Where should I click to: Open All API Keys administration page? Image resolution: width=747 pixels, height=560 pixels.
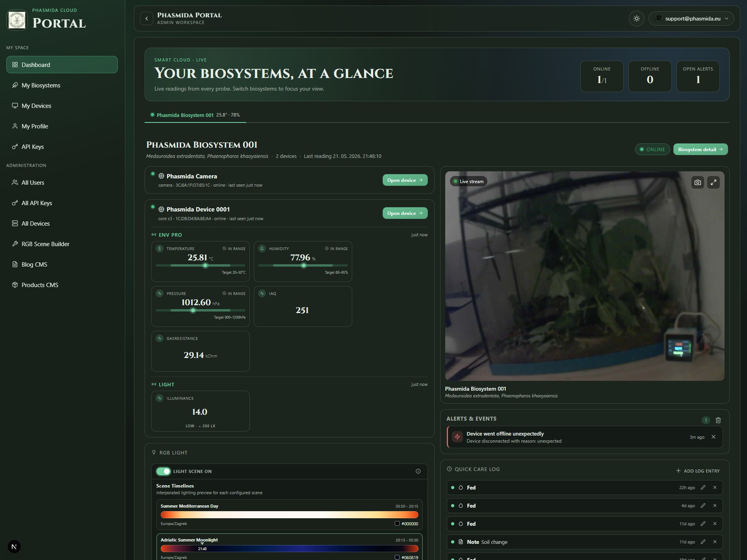pos(62,203)
